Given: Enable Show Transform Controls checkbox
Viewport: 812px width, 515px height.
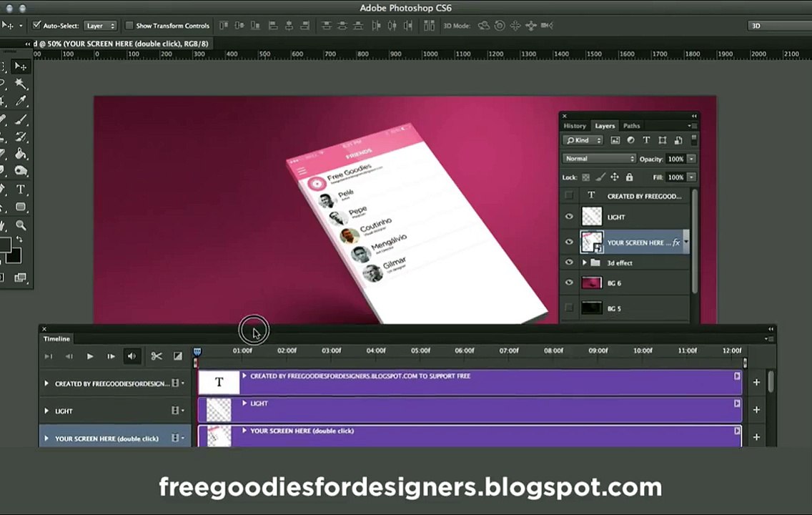Looking at the screenshot, I should 129,25.
